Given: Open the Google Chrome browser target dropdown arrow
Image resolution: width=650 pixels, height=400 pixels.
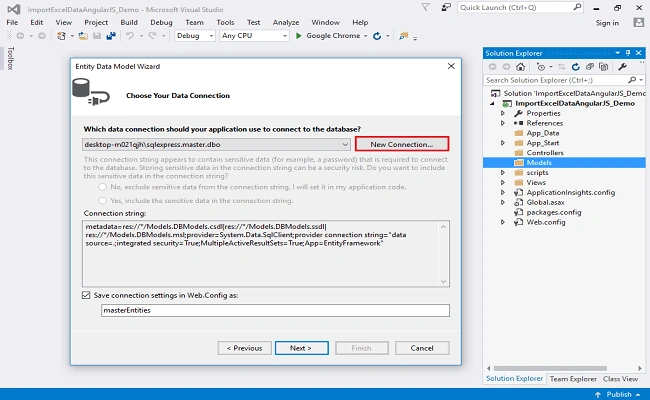Looking at the screenshot, I should pos(366,36).
